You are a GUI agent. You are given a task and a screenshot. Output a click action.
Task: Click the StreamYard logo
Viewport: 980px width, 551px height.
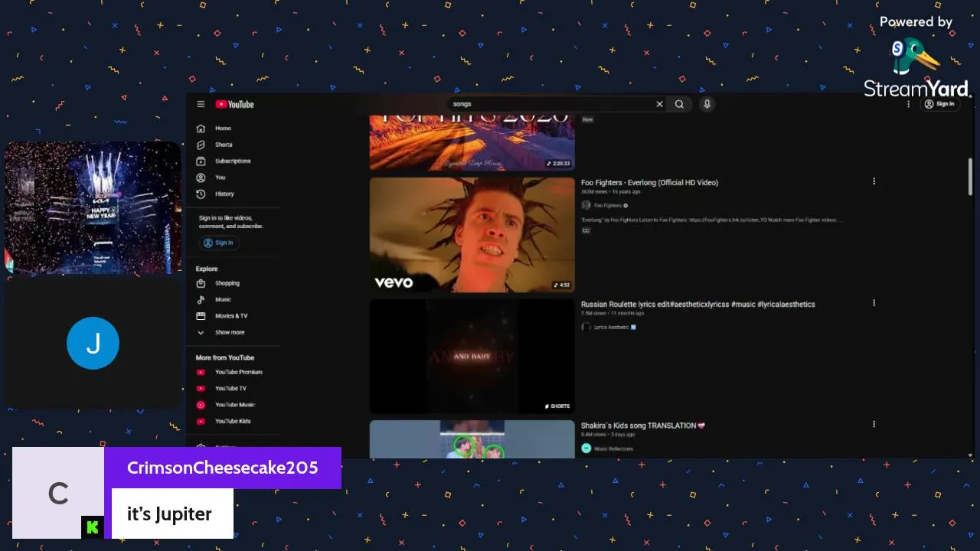[916, 67]
